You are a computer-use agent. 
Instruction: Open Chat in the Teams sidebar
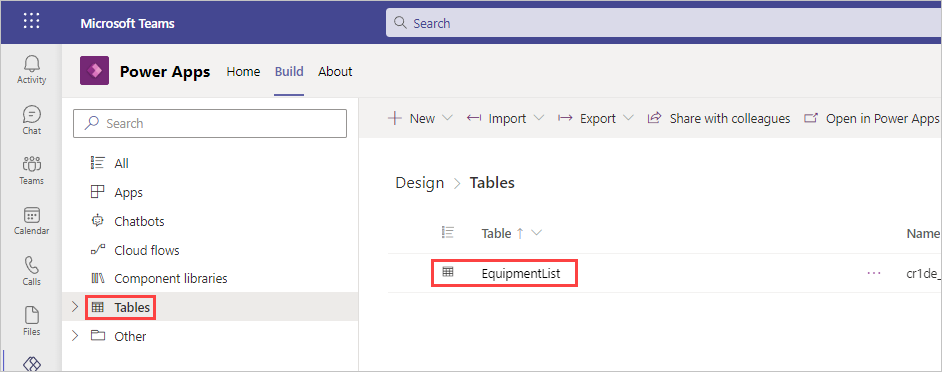31,120
